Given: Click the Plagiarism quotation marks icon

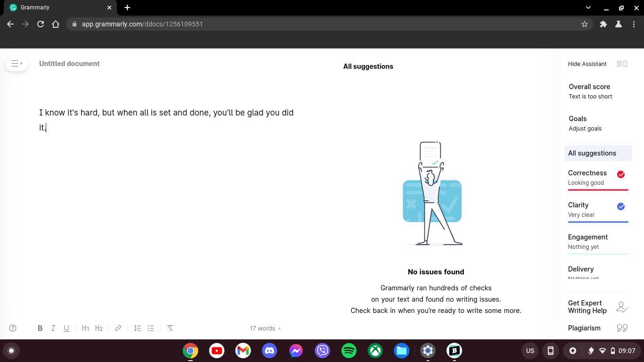Looking at the screenshot, I should tap(622, 328).
